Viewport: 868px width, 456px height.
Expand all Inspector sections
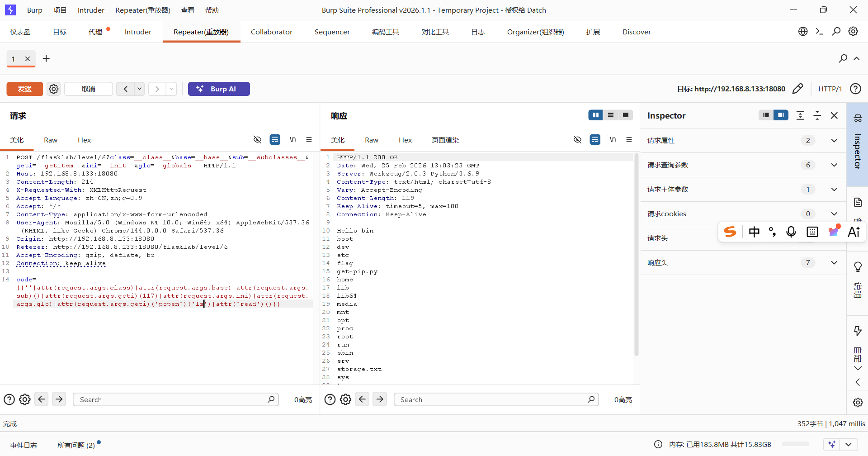click(x=800, y=116)
